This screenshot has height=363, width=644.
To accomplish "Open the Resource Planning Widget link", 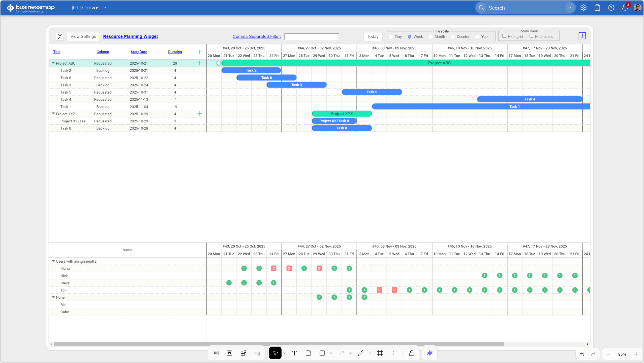I will (x=130, y=36).
